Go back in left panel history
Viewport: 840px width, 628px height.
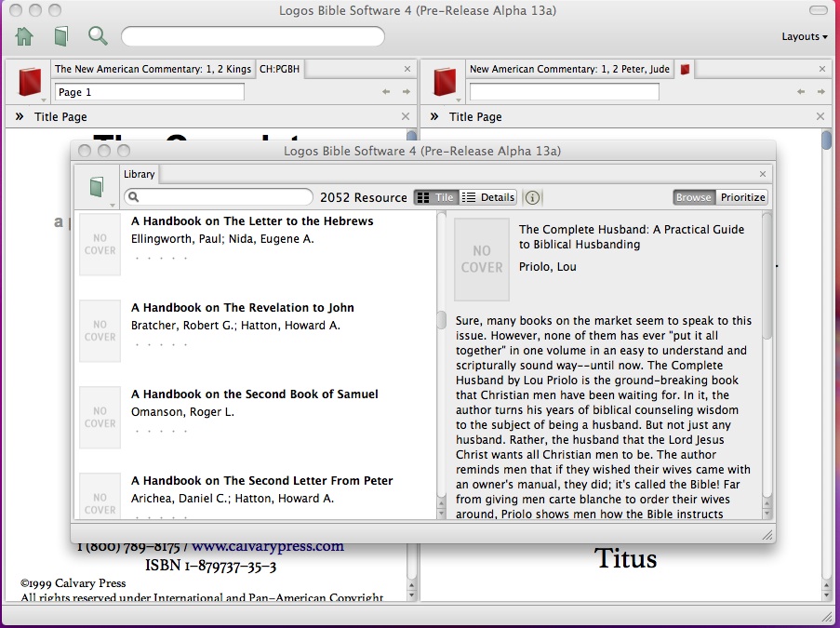coord(386,91)
